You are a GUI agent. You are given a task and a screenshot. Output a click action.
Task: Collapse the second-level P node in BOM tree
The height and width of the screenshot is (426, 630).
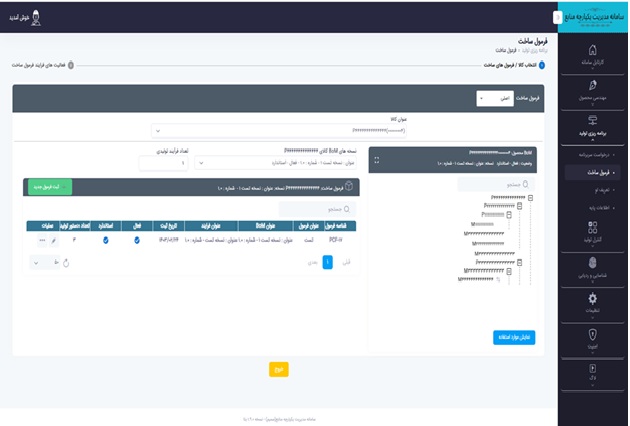tap(520, 206)
